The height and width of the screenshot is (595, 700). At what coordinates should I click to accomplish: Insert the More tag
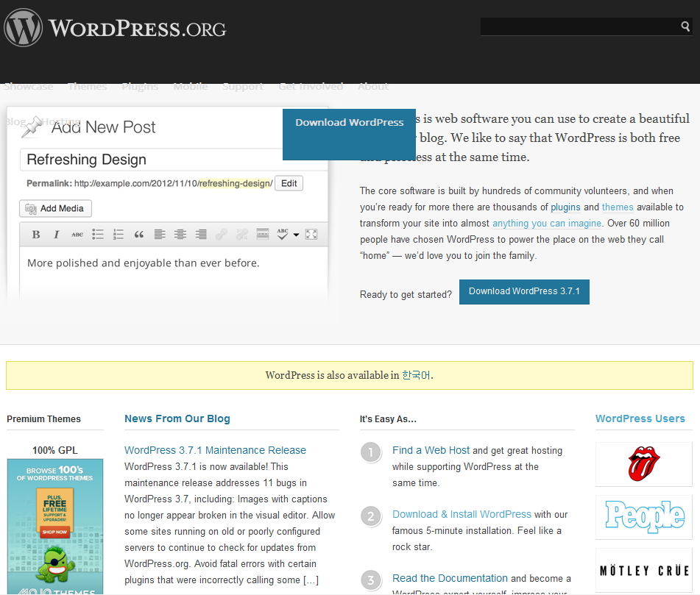point(263,234)
